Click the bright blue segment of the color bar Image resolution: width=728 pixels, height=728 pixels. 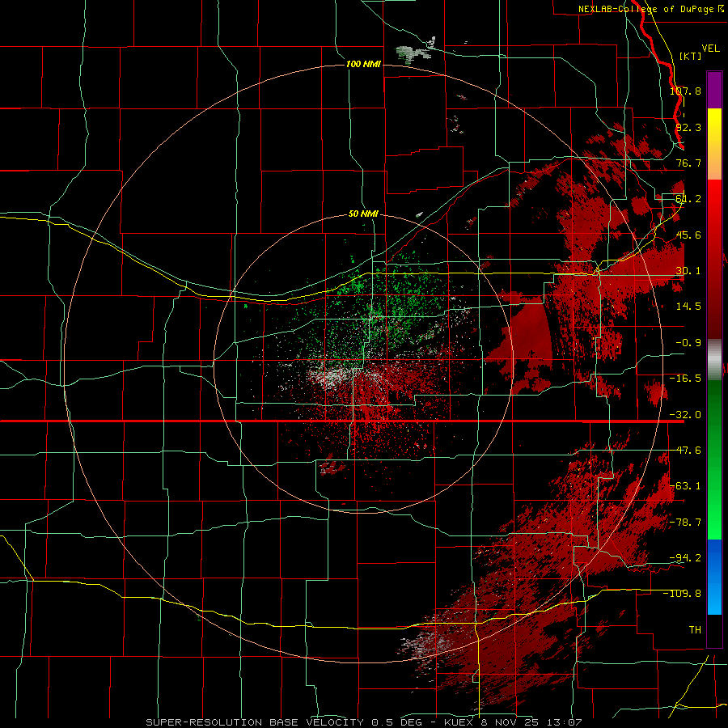point(714,577)
